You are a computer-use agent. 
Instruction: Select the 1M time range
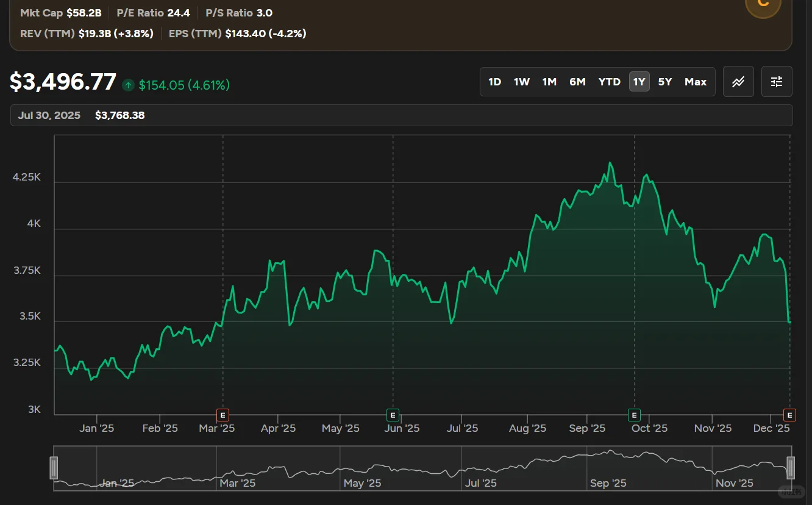click(549, 81)
